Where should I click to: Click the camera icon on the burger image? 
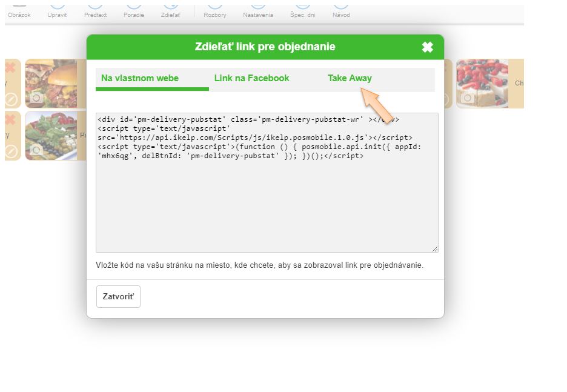click(x=36, y=98)
